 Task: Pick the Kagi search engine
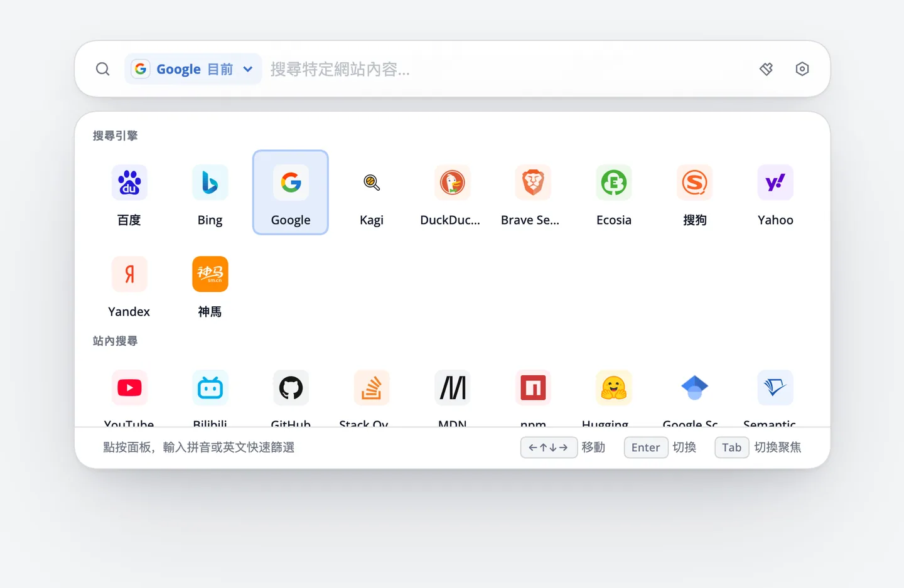372,193
